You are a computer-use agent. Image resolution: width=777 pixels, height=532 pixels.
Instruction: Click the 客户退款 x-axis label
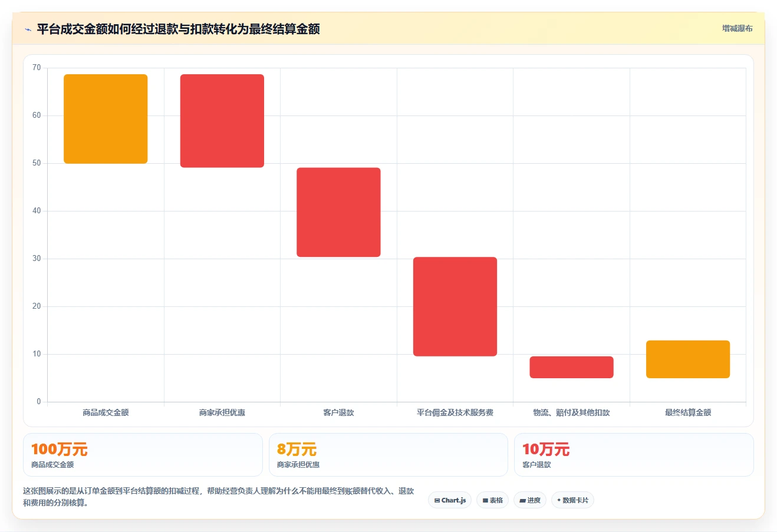338,412
